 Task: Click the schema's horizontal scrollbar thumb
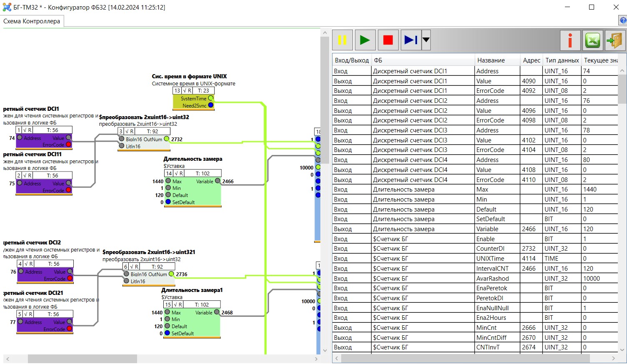click(x=82, y=359)
